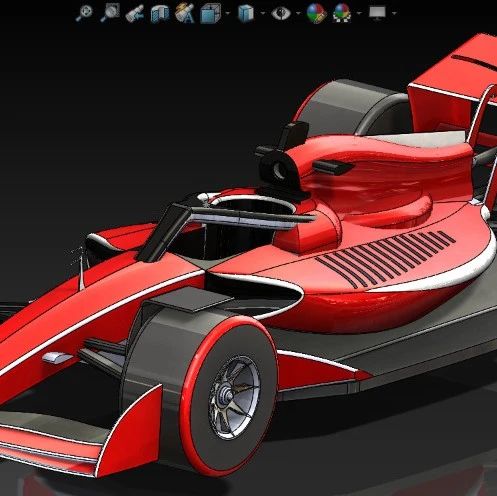Screen dimensions: 497x496
Task: Click the Zoom to Fit icon
Action: pyautogui.click(x=84, y=13)
